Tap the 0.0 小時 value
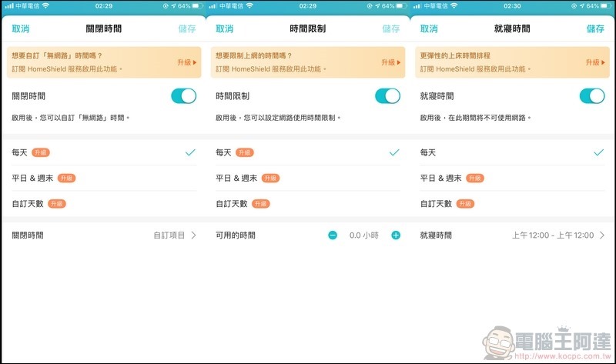Viewport: 616px width, 364px height. 363,235
